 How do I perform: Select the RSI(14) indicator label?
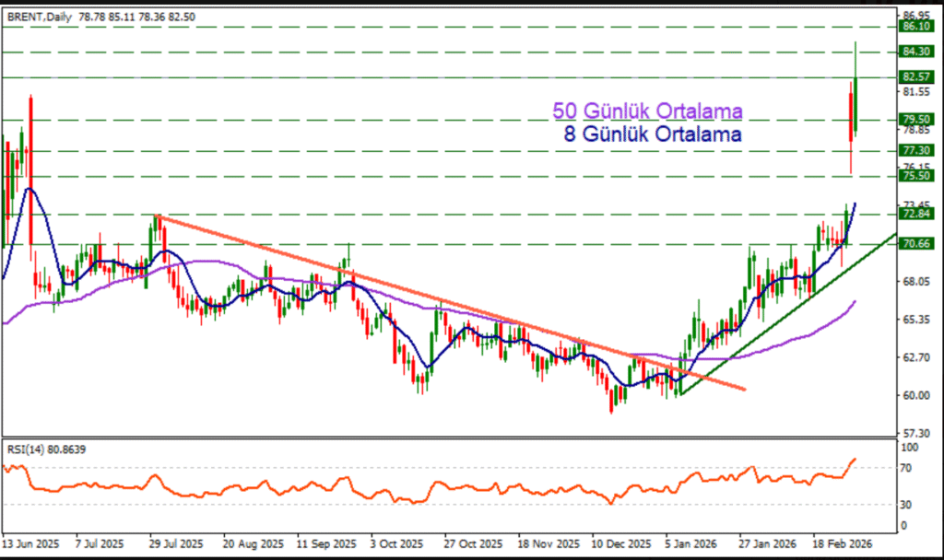click(27, 449)
